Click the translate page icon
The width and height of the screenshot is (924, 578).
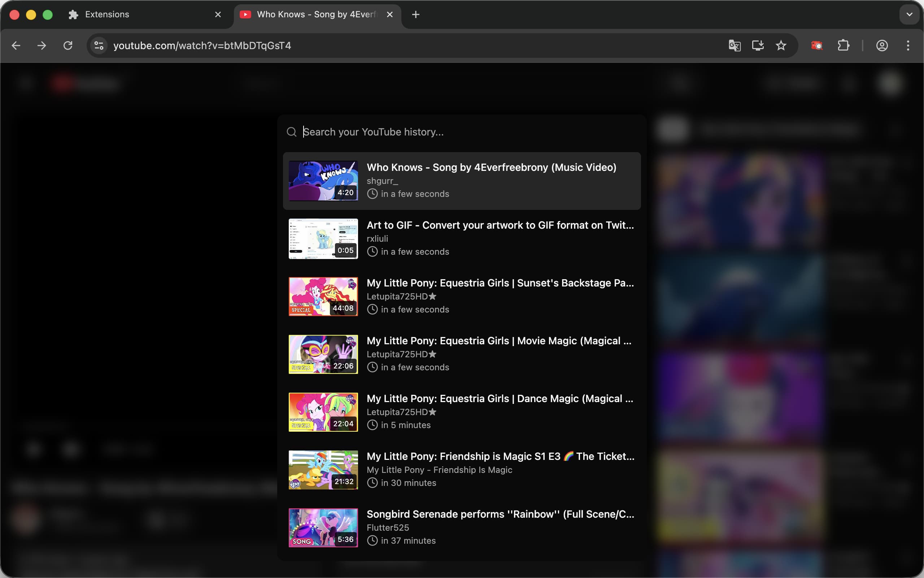735,46
